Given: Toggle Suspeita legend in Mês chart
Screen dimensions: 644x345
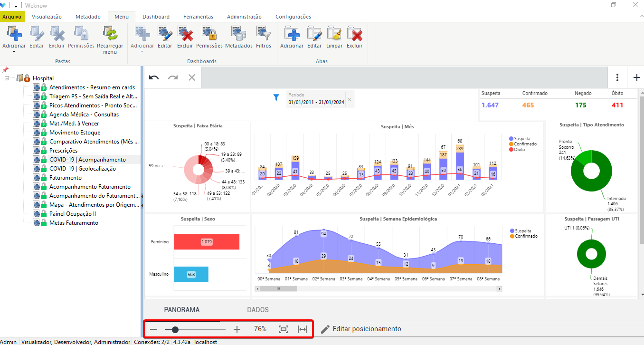Looking at the screenshot, I should (x=521, y=138).
